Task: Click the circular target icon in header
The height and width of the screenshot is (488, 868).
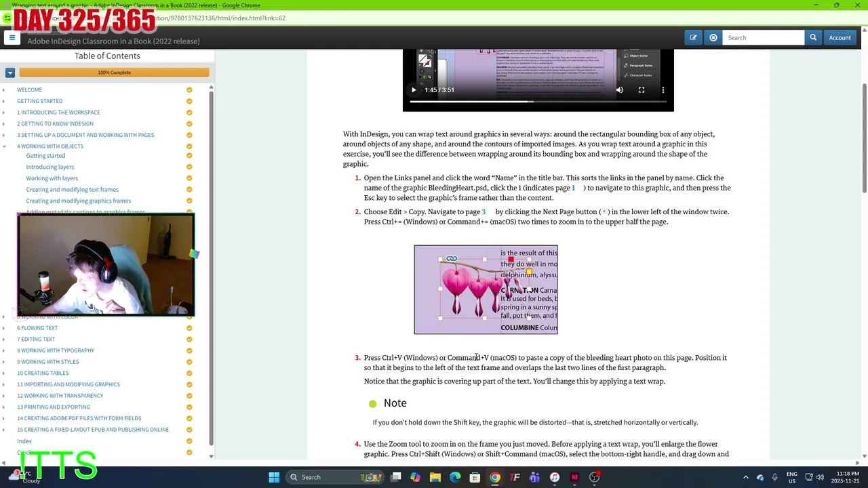Action: pyautogui.click(x=713, y=38)
